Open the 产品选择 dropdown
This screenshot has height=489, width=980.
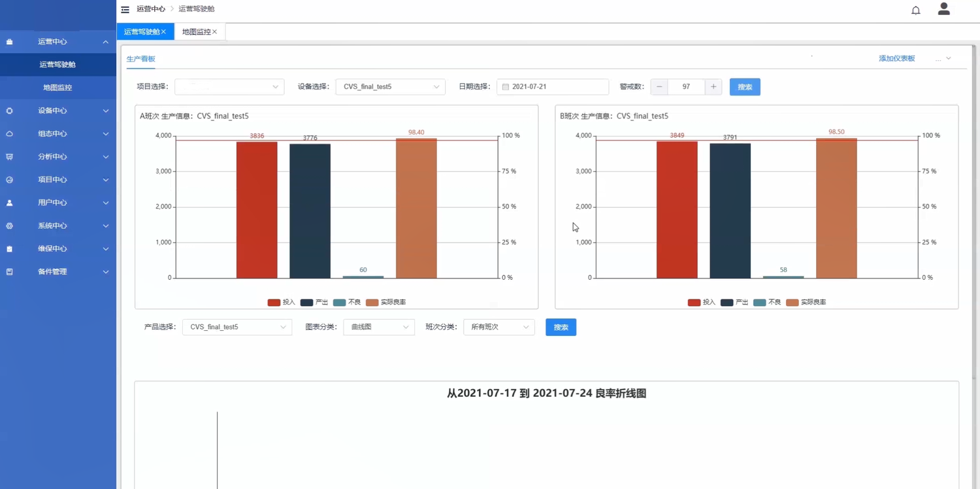point(237,327)
